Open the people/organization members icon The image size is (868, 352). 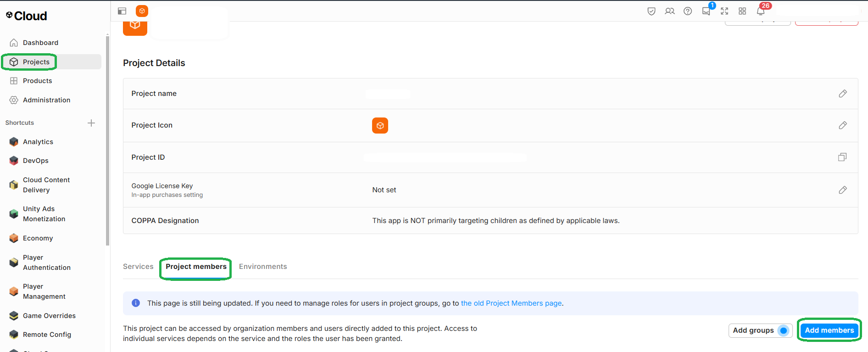point(670,11)
